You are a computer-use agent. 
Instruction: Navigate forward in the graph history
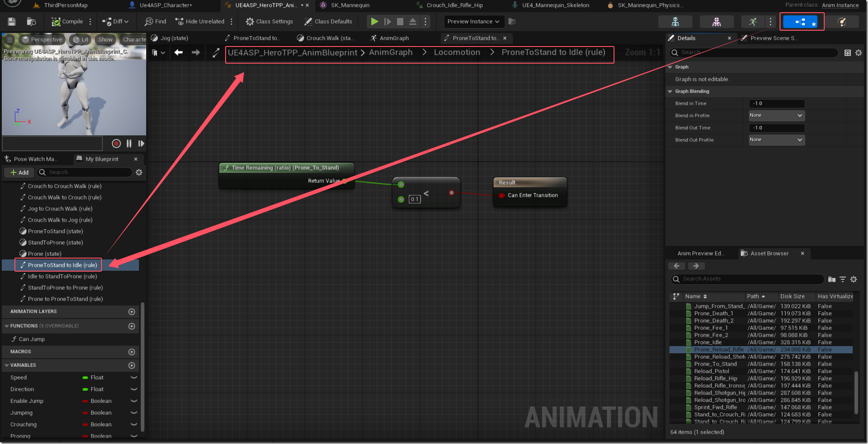point(196,52)
